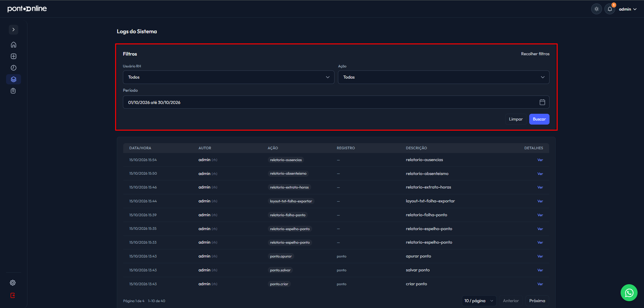
Task: Click the pontoonline logo
Action: 27,8
